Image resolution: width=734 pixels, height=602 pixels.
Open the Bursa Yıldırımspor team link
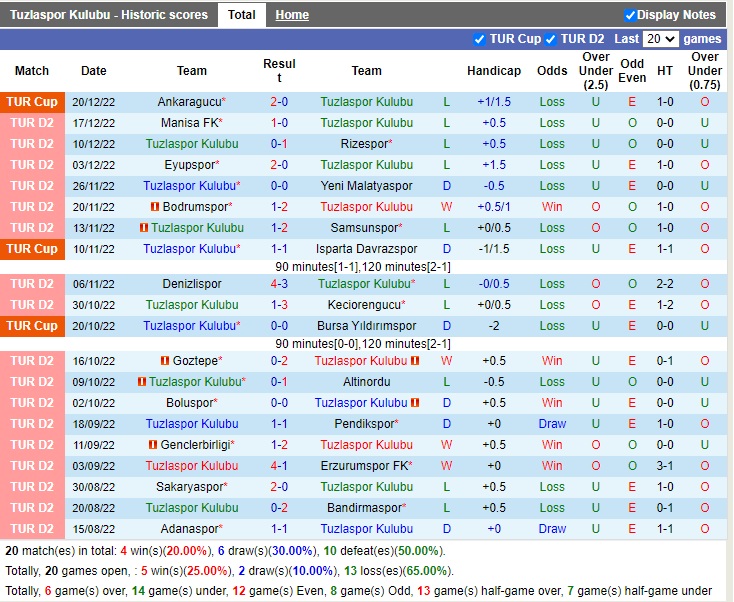366,326
